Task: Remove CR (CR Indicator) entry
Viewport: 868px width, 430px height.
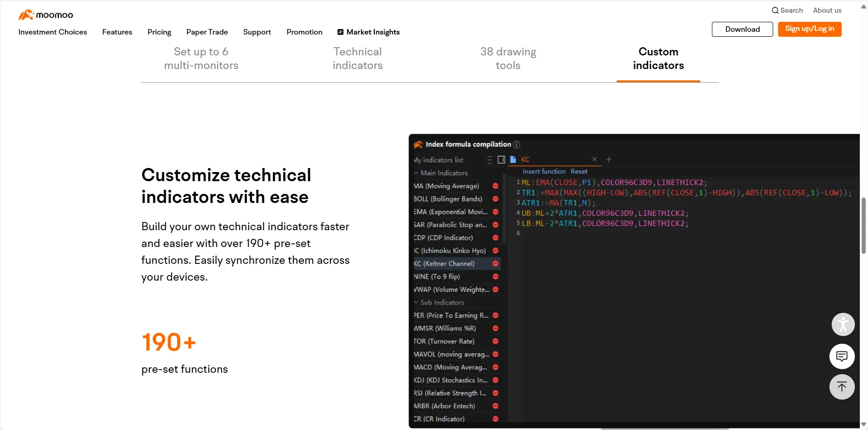Action: [495, 419]
